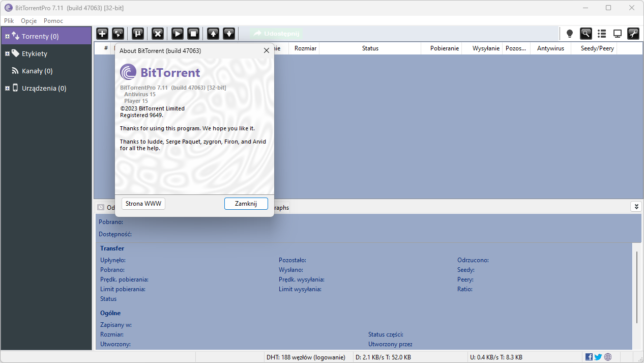Click the Transfer section heading

tap(112, 248)
